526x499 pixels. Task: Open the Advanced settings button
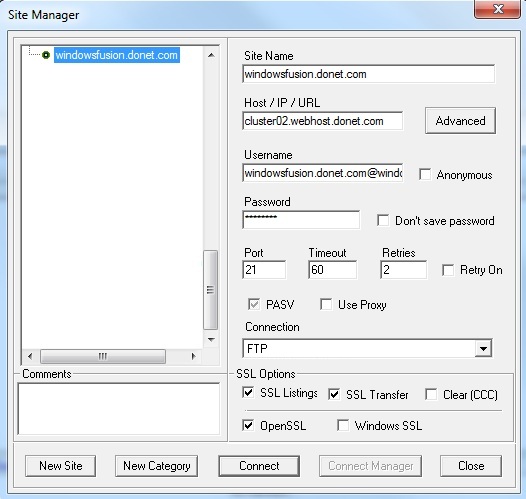point(460,121)
